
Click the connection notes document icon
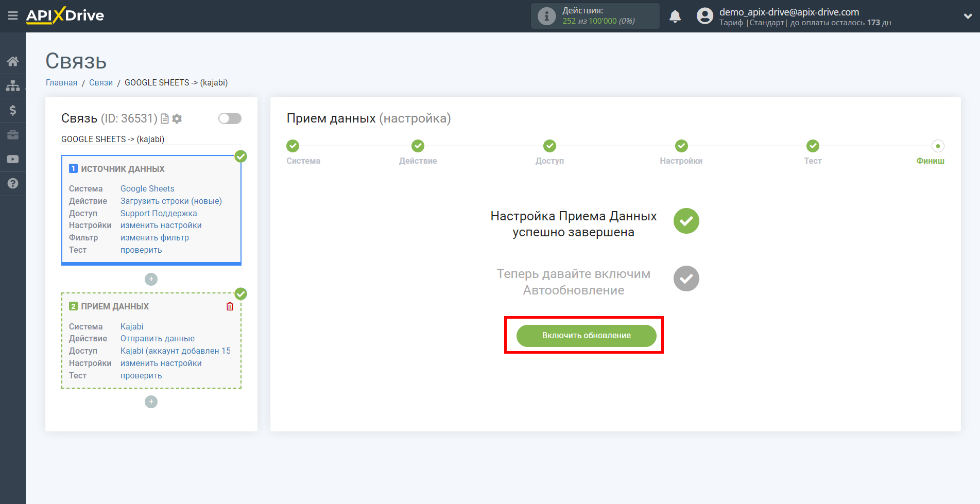point(165,119)
